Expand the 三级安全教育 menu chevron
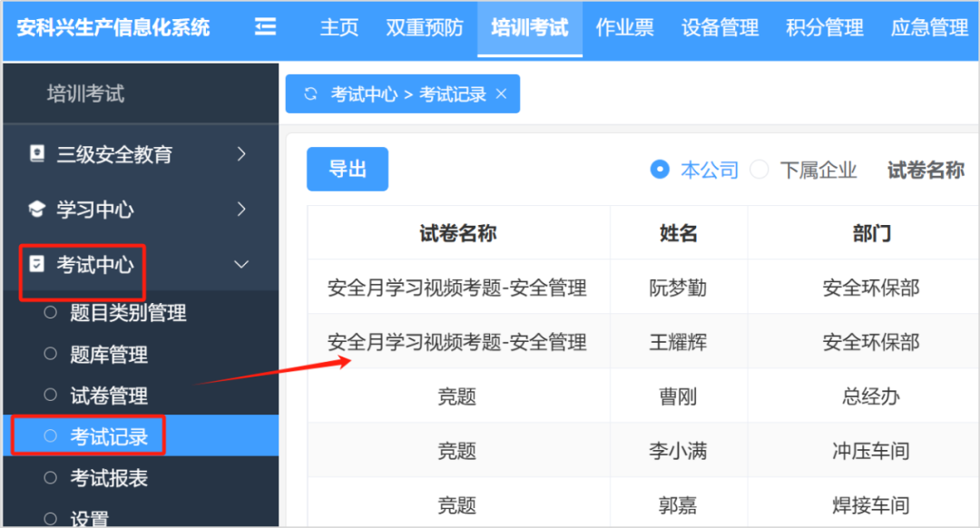The width and height of the screenshot is (980, 528). (241, 154)
